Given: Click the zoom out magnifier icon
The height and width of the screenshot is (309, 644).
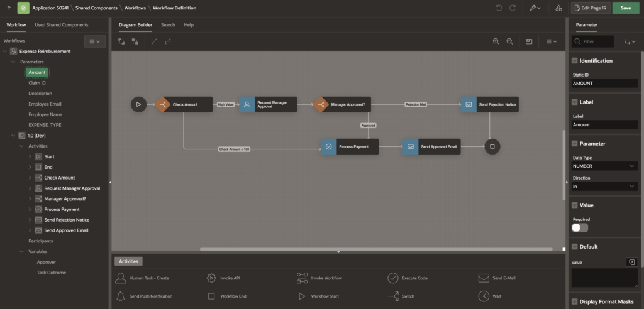Looking at the screenshot, I should tap(509, 41).
